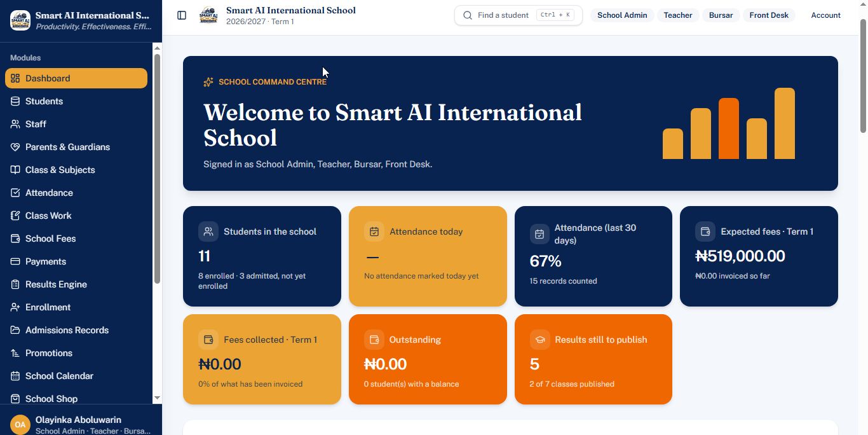Open Results Engine module
Viewport: 868px width, 435px height.
click(x=76, y=284)
